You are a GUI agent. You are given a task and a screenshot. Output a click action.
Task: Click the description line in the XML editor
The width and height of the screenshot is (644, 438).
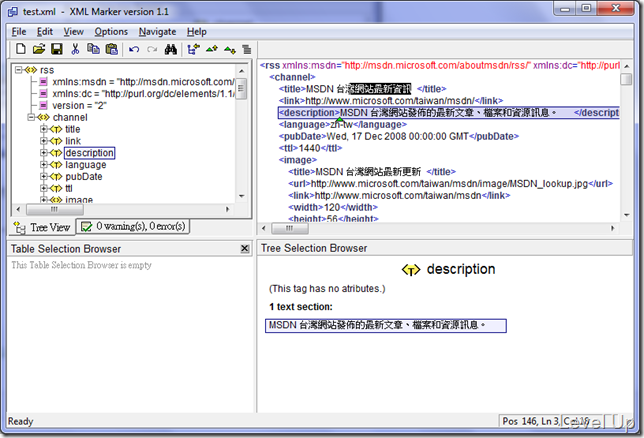point(448,113)
